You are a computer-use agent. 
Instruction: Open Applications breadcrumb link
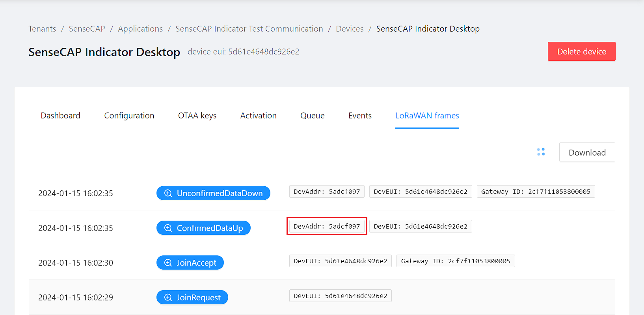(x=140, y=29)
